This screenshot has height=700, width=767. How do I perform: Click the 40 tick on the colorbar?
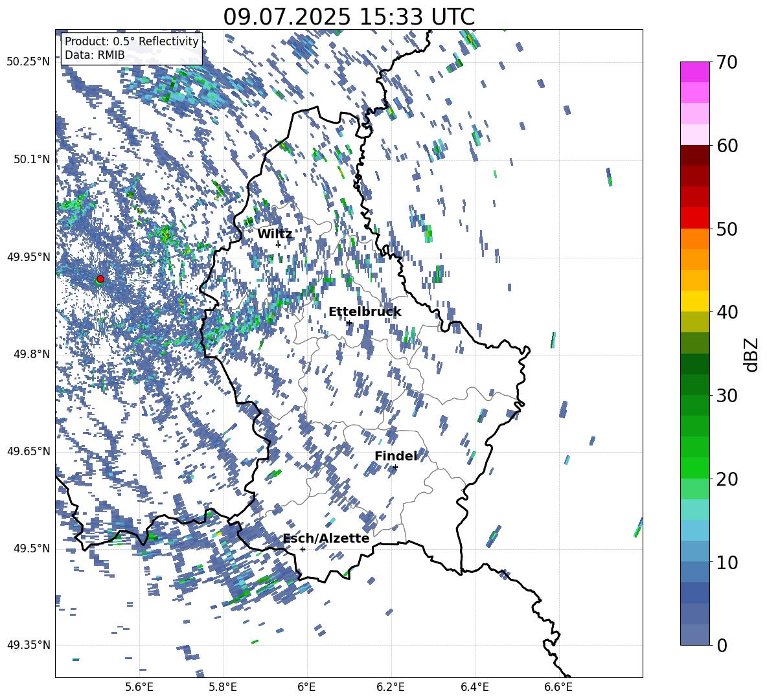(x=726, y=312)
